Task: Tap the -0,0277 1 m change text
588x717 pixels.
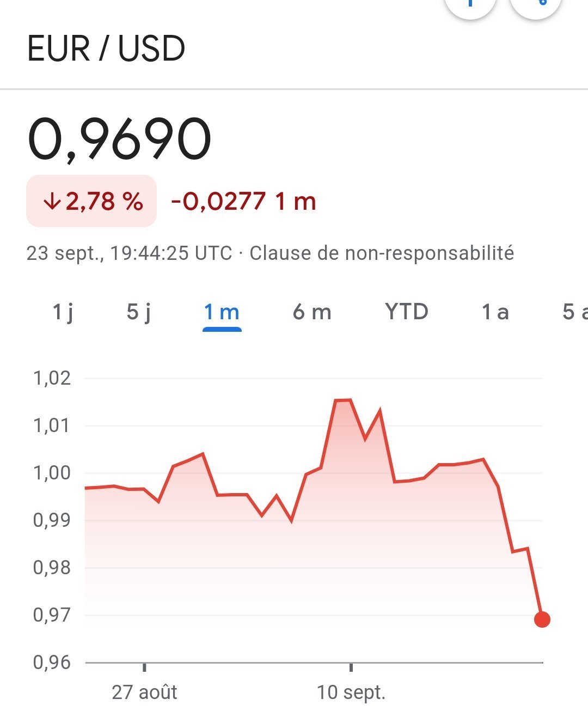Action: click(243, 202)
